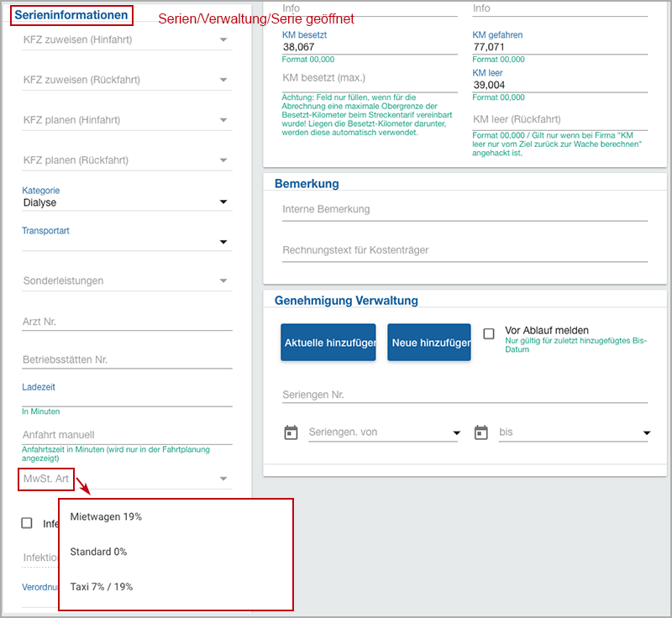Viewport: 672px width, 618px height.
Task: Enable the Vor Ablauf melden checkbox
Action: pyautogui.click(x=489, y=333)
